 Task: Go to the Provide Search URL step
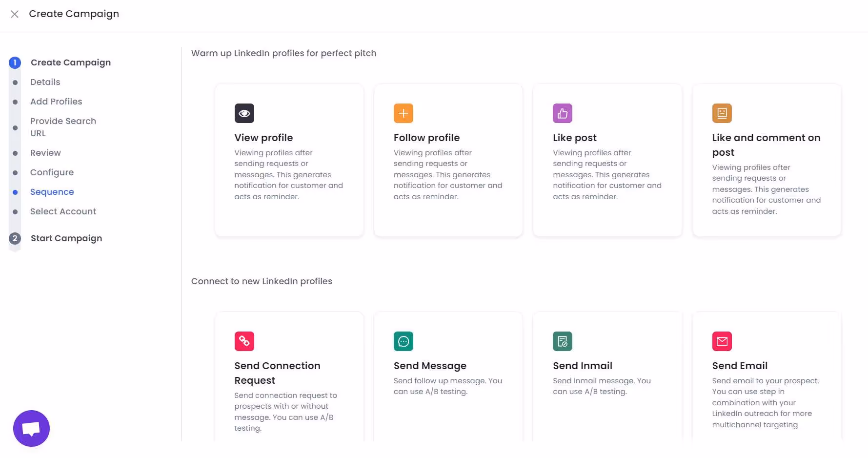click(63, 127)
